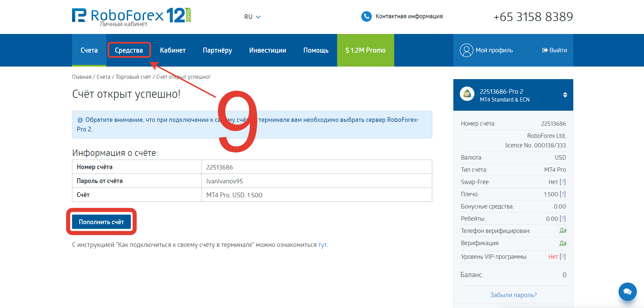Click Торговый счёт in the breadcrumb
This screenshot has height=308, width=644.
click(133, 77)
